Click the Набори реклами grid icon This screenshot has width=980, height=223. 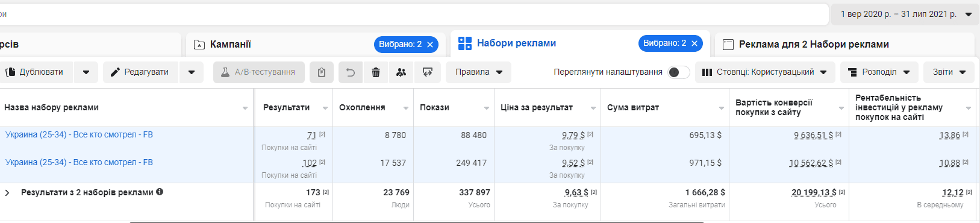(x=465, y=43)
